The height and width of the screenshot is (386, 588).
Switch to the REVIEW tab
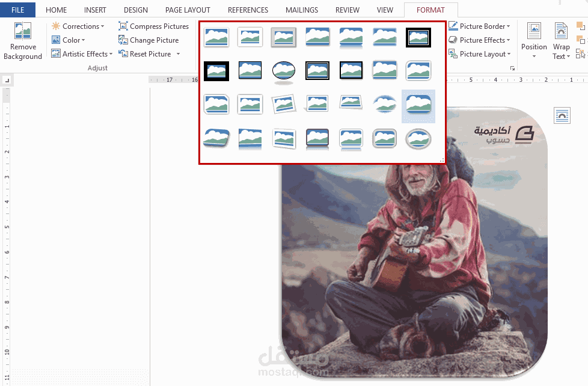(348, 10)
